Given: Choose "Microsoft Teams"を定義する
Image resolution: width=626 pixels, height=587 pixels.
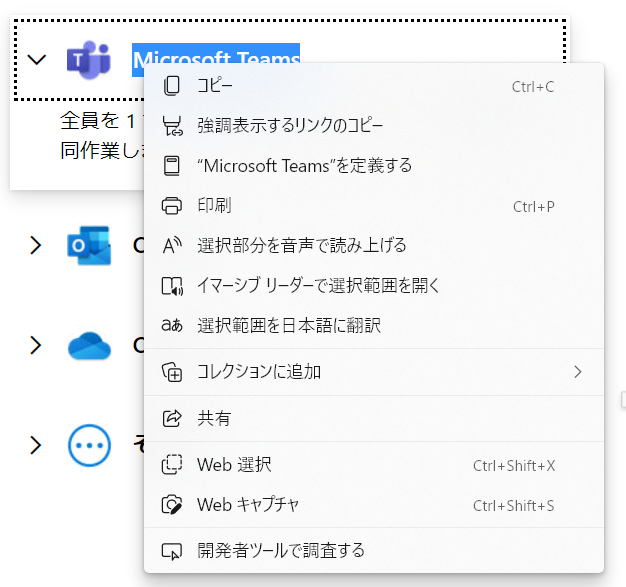Looking at the screenshot, I should tap(374, 166).
